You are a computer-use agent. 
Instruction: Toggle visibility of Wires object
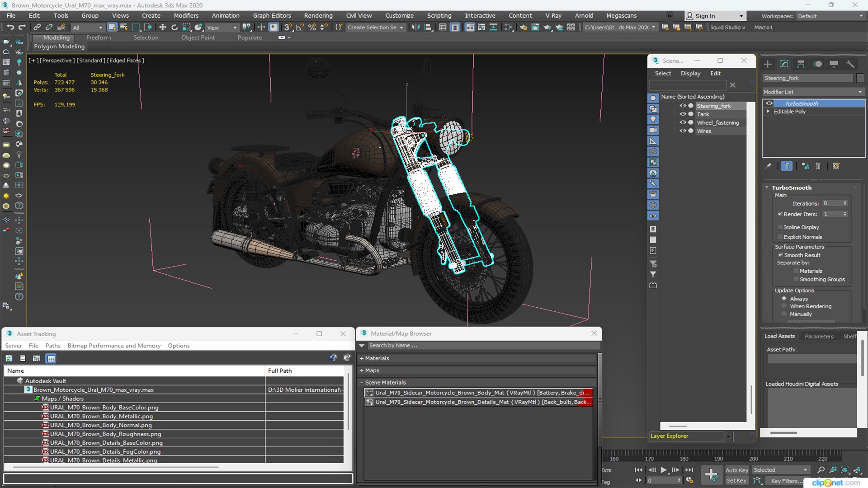(x=683, y=131)
